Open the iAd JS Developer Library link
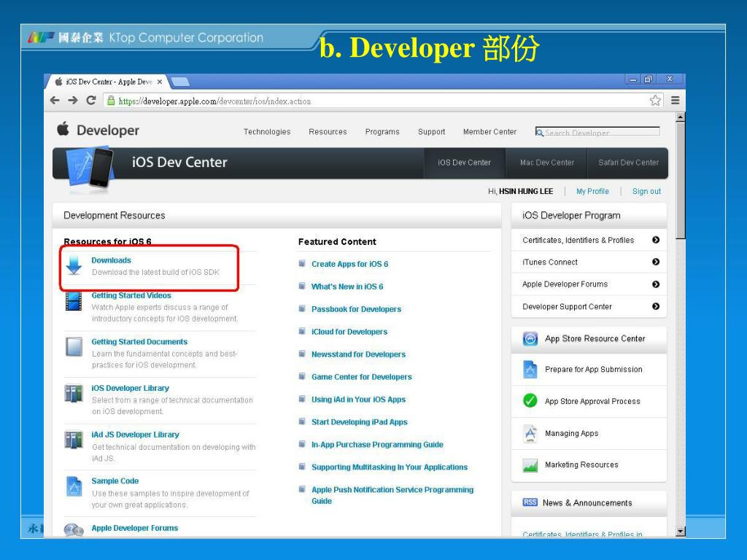Image resolution: width=747 pixels, height=560 pixels. [135, 435]
